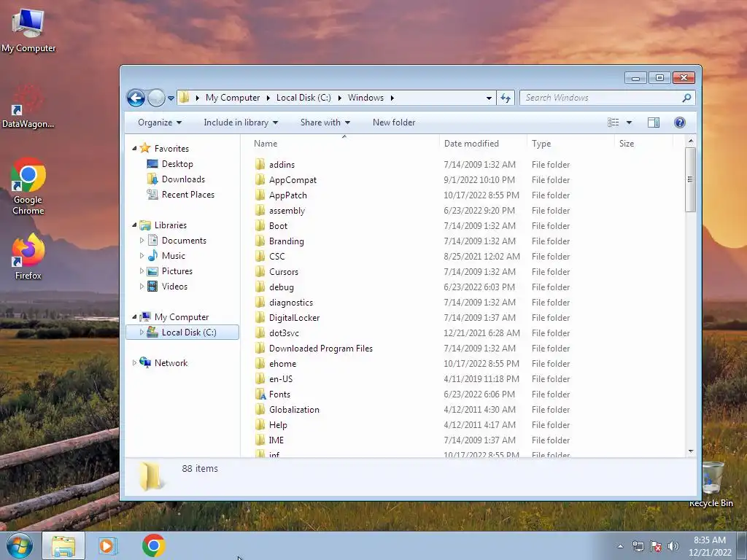Click My Computer in address bar

tap(233, 98)
